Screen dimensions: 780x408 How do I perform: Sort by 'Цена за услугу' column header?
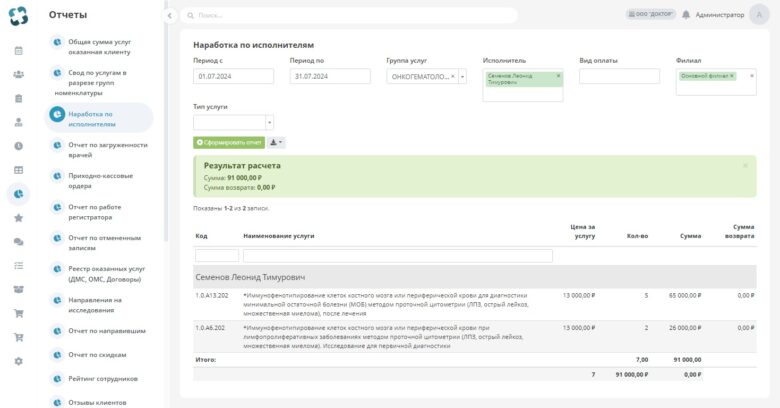tap(583, 231)
